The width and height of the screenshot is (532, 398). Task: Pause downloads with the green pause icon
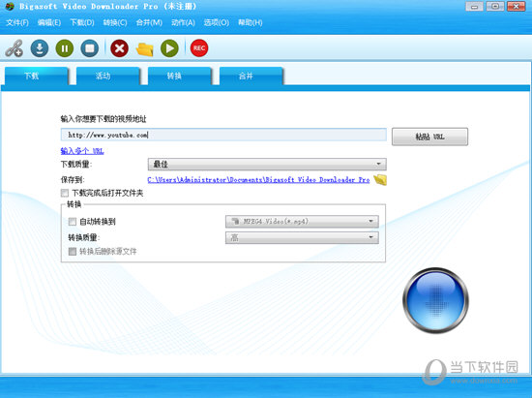(65, 48)
